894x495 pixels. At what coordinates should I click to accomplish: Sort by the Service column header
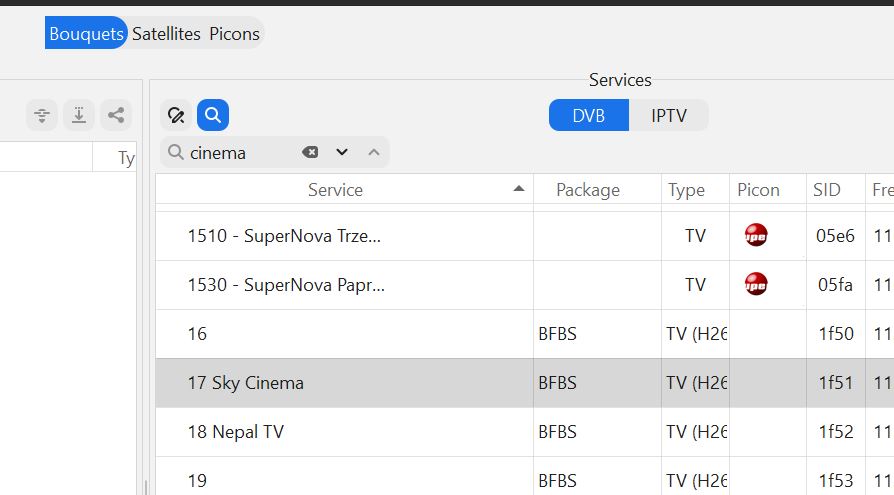pos(344,189)
